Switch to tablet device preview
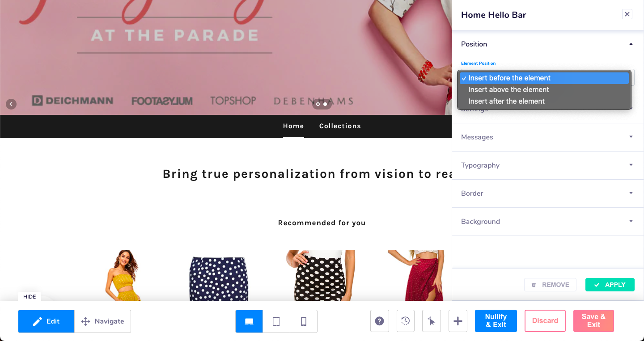Image resolution: width=644 pixels, height=341 pixels. [x=276, y=321]
